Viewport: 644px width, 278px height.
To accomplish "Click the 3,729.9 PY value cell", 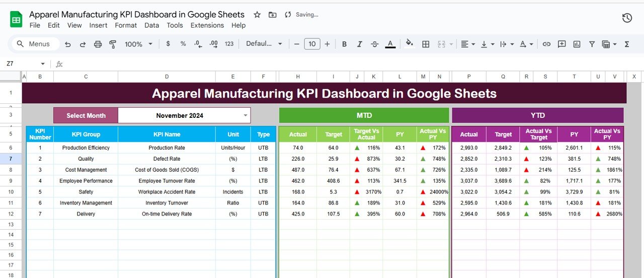I will point(574,192).
